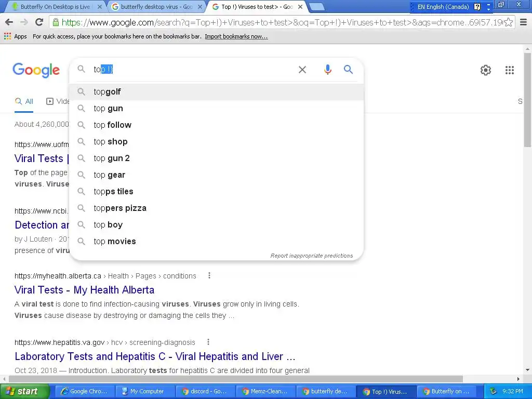Switch to Memz-Clean taskbar window
This screenshot has width=532, height=399.
tap(265, 392)
